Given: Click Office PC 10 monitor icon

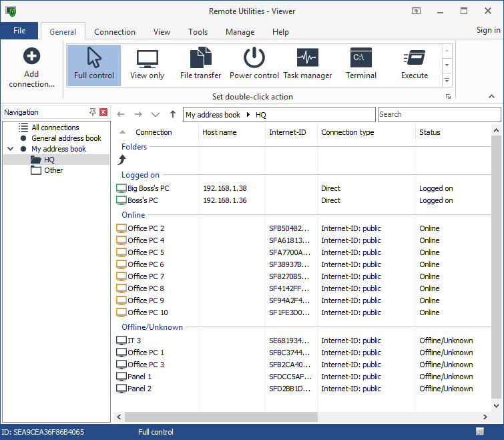Looking at the screenshot, I should click(x=121, y=312).
